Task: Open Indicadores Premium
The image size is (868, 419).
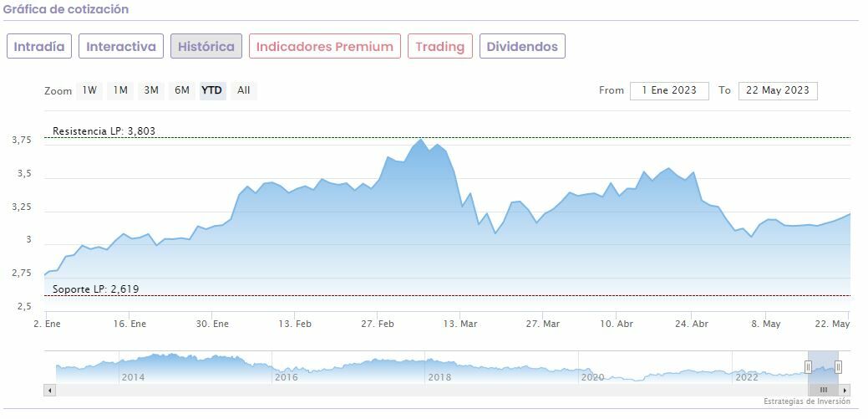Action: 324,46
